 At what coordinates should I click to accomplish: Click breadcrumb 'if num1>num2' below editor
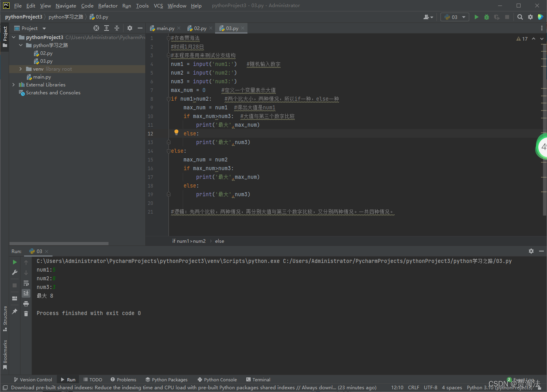(x=189, y=241)
